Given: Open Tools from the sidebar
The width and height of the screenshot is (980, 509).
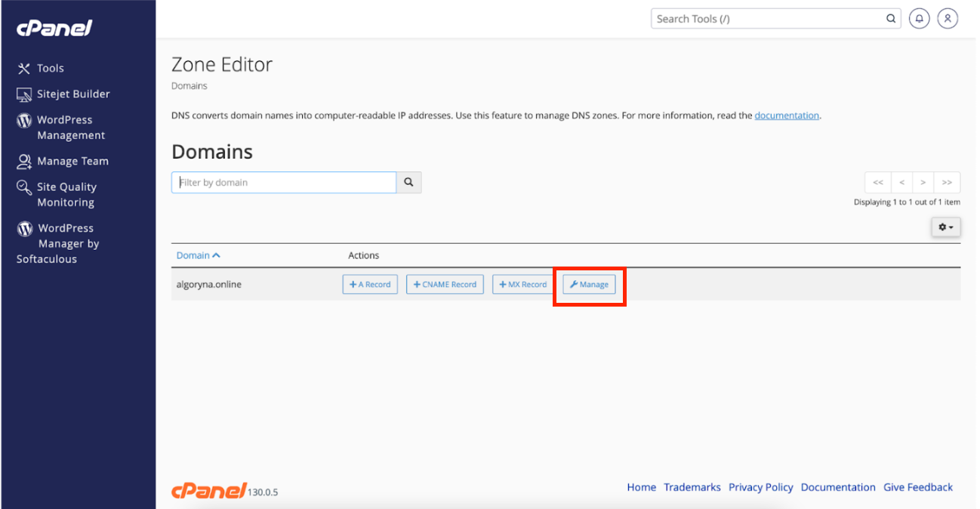Looking at the screenshot, I should click(50, 68).
